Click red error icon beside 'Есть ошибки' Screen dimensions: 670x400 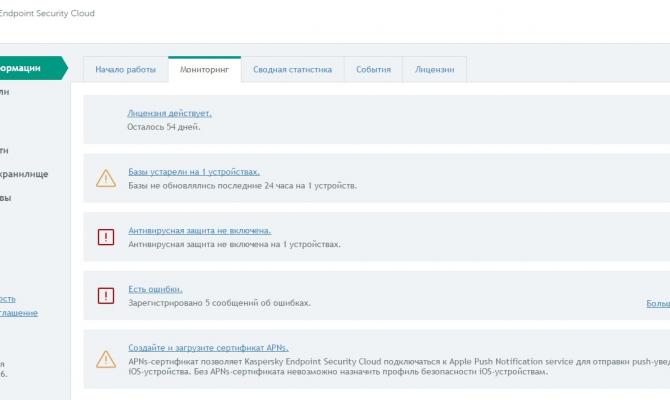coord(105,295)
